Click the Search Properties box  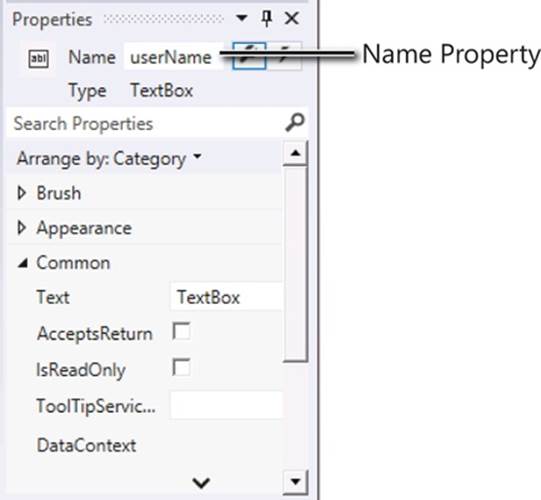click(x=146, y=124)
